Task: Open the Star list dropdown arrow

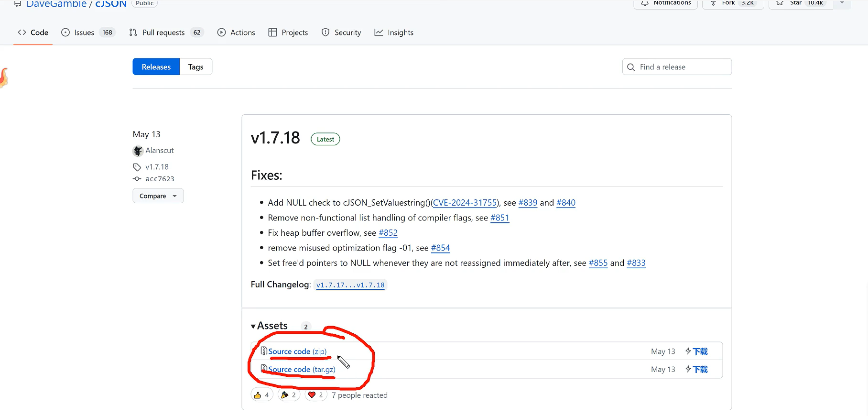Action: point(842,3)
